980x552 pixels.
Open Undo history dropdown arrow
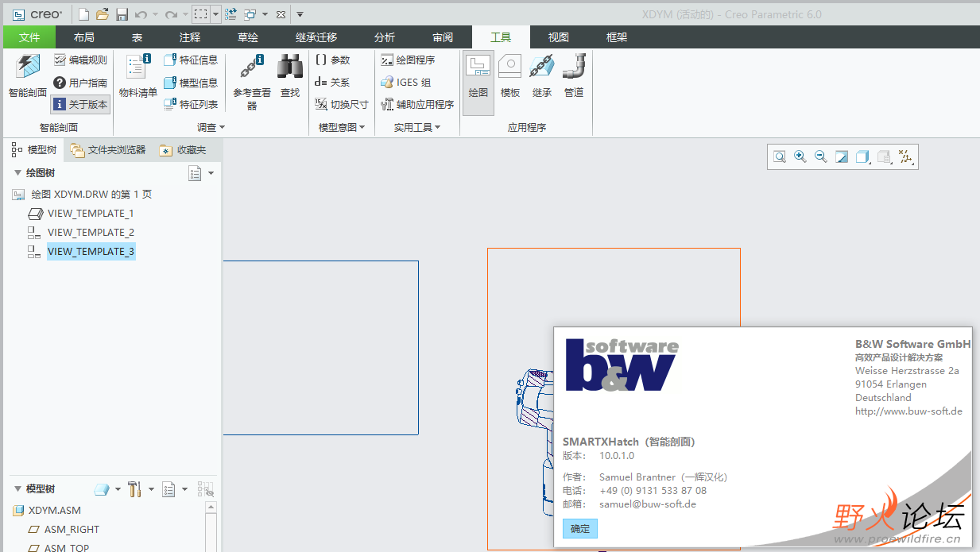(155, 14)
